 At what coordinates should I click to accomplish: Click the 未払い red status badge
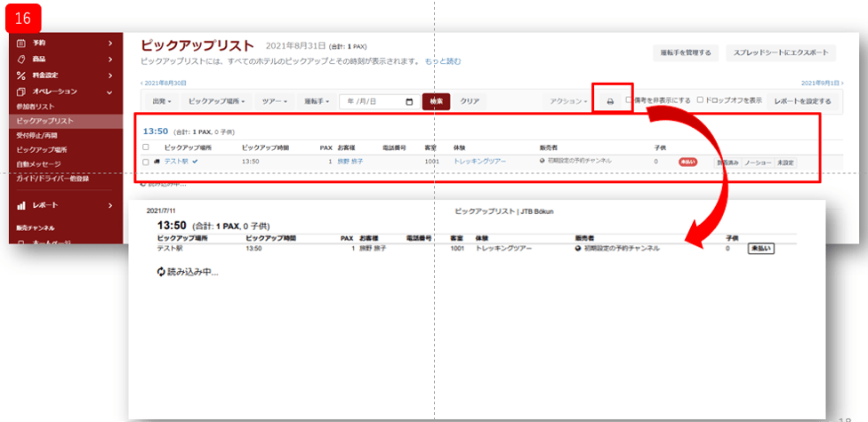click(687, 162)
